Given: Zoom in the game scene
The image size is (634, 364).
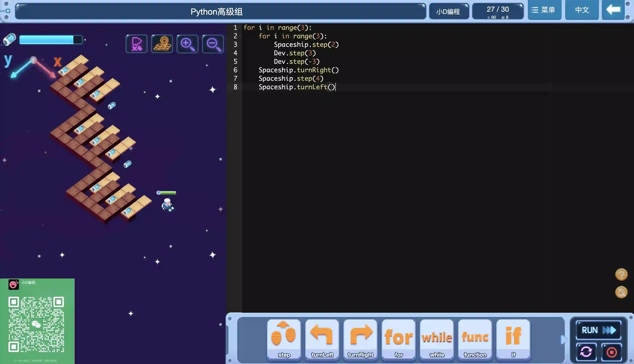Looking at the screenshot, I should 187,44.
